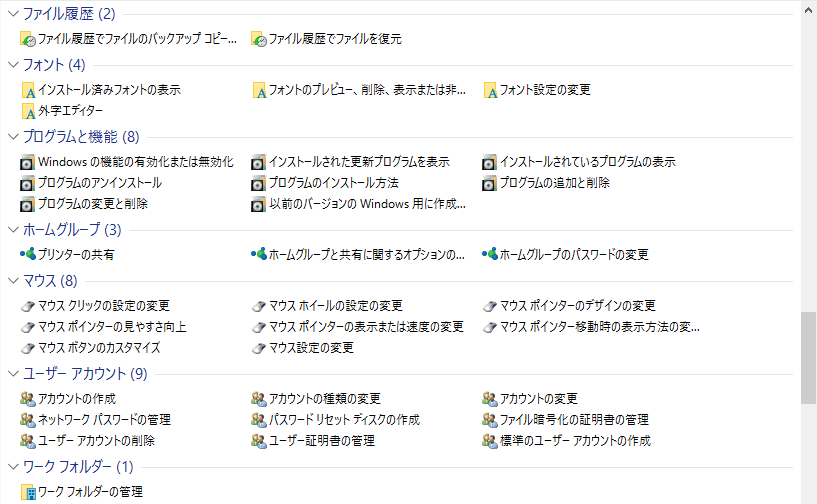
Task: Click icon beside プログラムの追加と削除
Action: 489,183
